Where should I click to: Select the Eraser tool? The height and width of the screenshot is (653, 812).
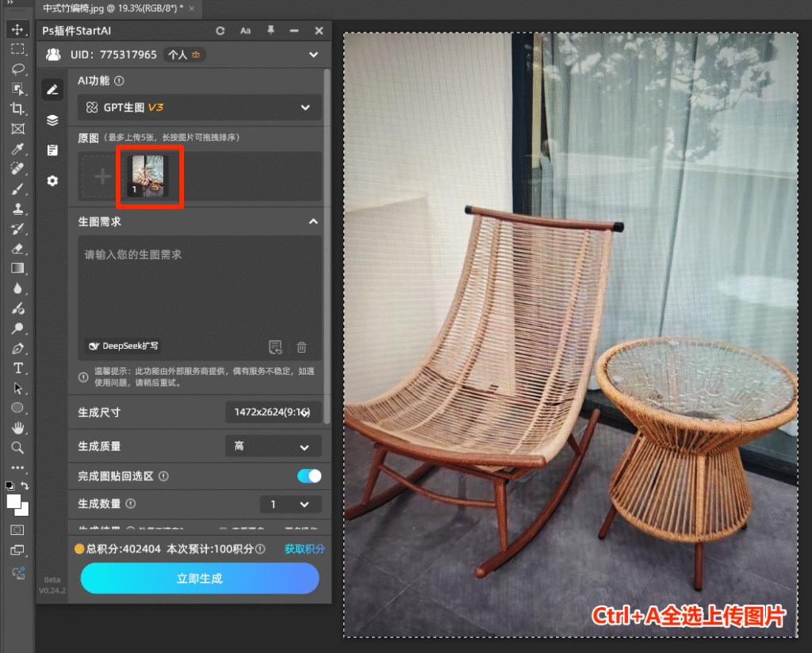point(17,248)
